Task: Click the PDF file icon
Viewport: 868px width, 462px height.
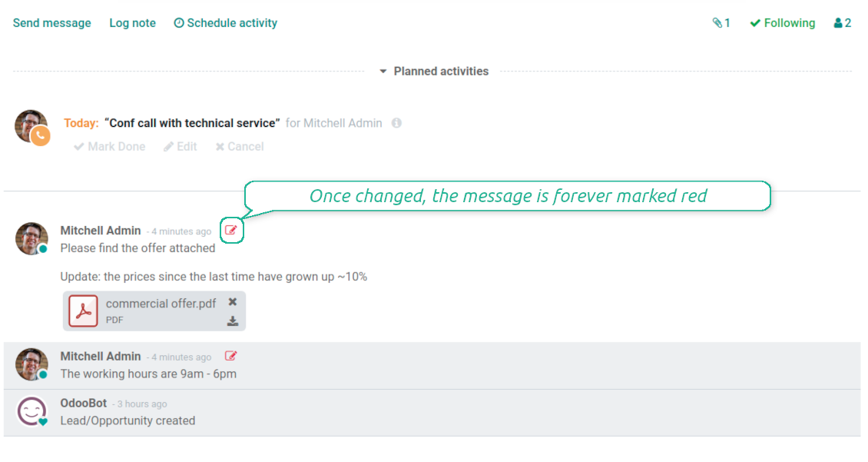Action: (83, 311)
